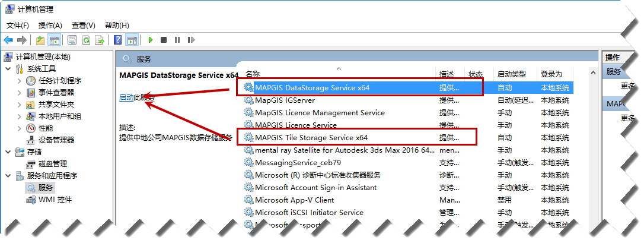The image size is (644, 243).
Task: Select 服务 in the tree
Action: tap(46, 188)
